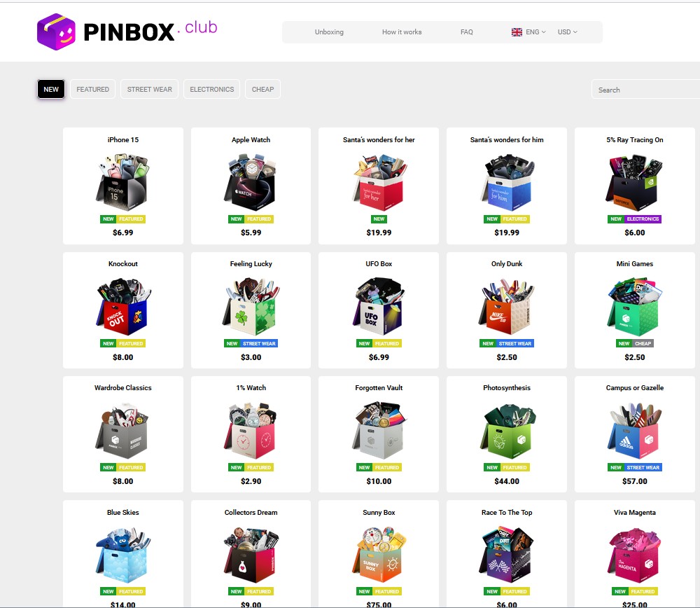Filter boxes by STREET WEAR

149,89
